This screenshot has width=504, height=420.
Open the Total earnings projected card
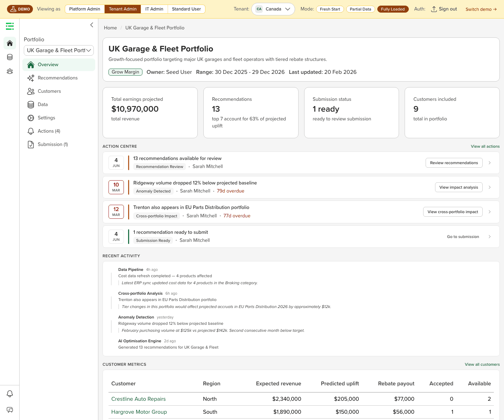pyautogui.click(x=150, y=113)
